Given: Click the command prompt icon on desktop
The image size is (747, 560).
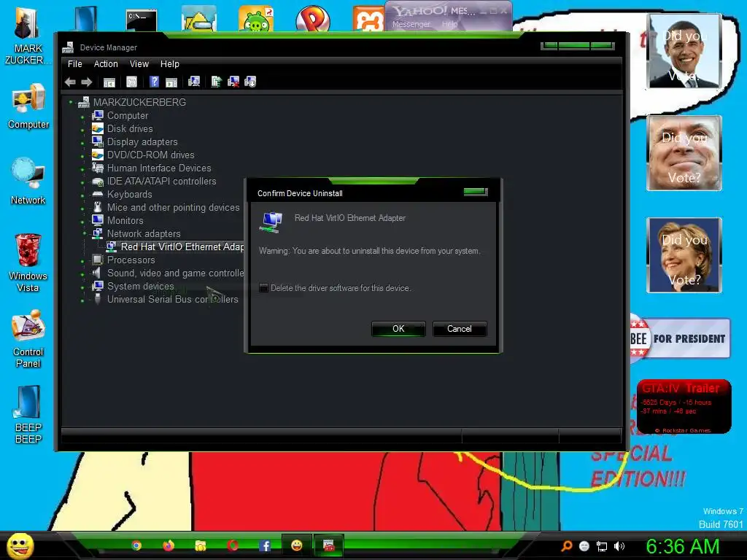Looking at the screenshot, I should pos(142,20).
